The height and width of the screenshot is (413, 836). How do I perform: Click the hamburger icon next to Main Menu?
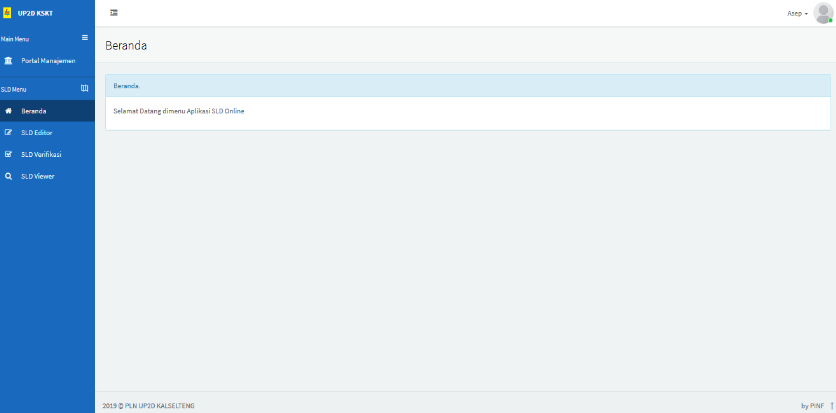click(x=84, y=38)
